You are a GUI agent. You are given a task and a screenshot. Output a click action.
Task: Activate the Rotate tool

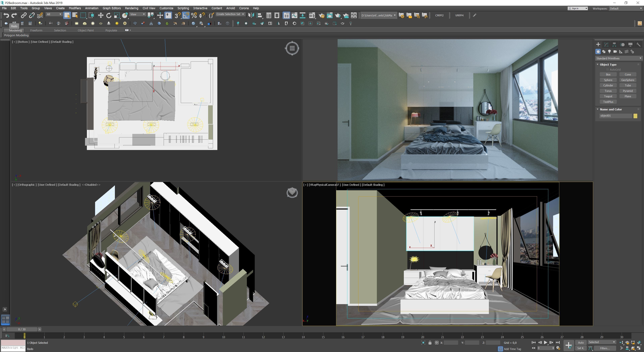[x=109, y=15]
